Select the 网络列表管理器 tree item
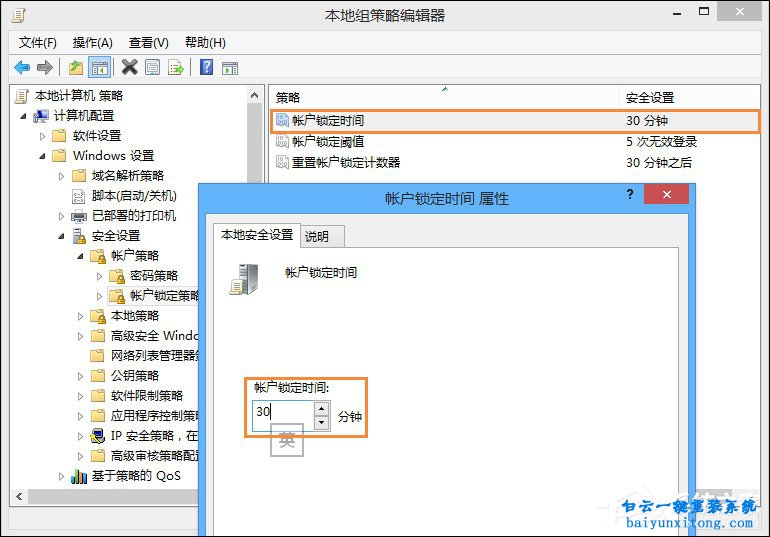770x537 pixels. pyautogui.click(x=155, y=355)
